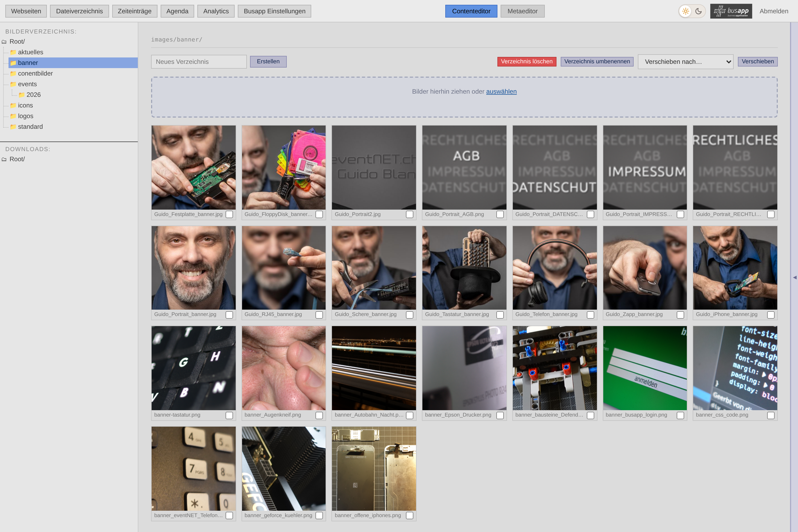Click folder icon next to icons
Screen dimensions: 798x532
click(13, 106)
